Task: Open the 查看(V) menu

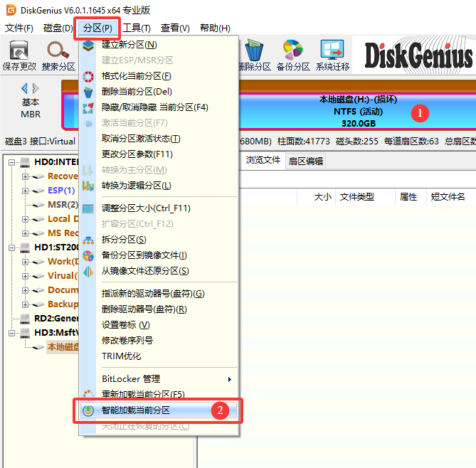Action: (x=175, y=28)
